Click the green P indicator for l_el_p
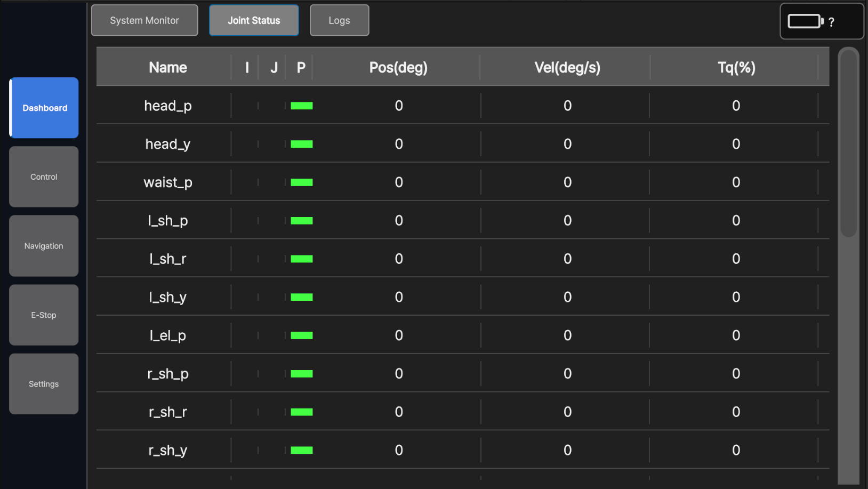868x489 pixels. click(x=301, y=335)
